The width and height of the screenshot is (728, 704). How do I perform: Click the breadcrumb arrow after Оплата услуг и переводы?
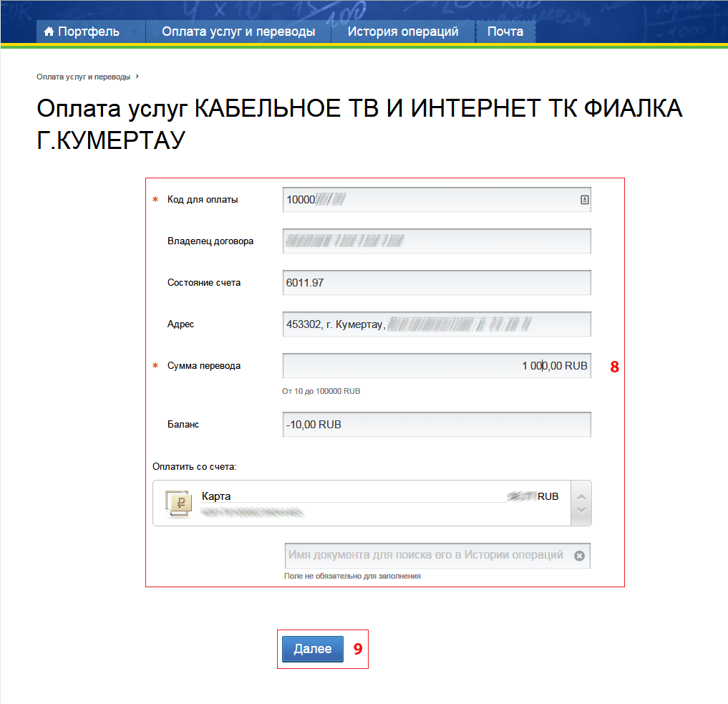click(137, 77)
